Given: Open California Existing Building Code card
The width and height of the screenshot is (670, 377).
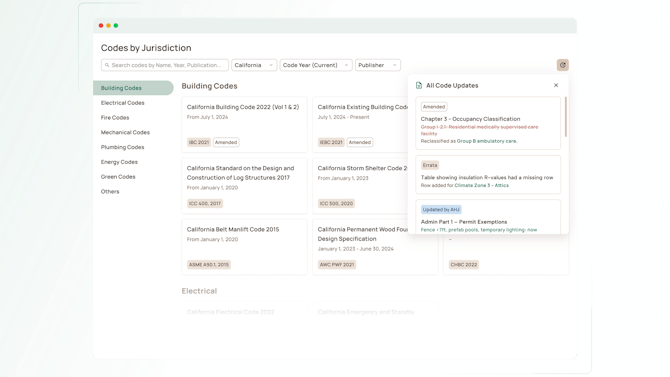Looking at the screenshot, I should click(x=360, y=124).
